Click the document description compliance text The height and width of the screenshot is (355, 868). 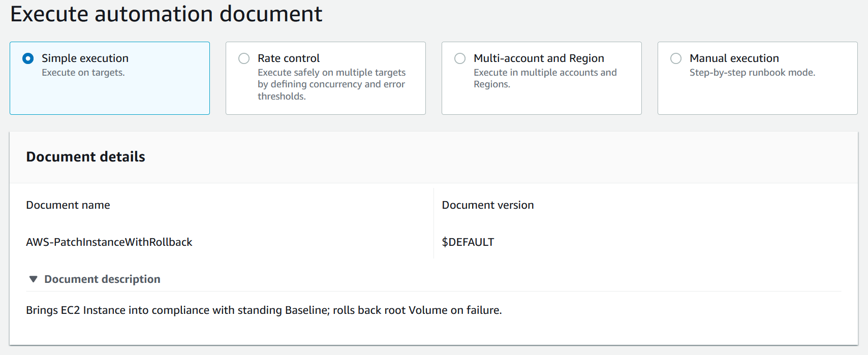(264, 310)
